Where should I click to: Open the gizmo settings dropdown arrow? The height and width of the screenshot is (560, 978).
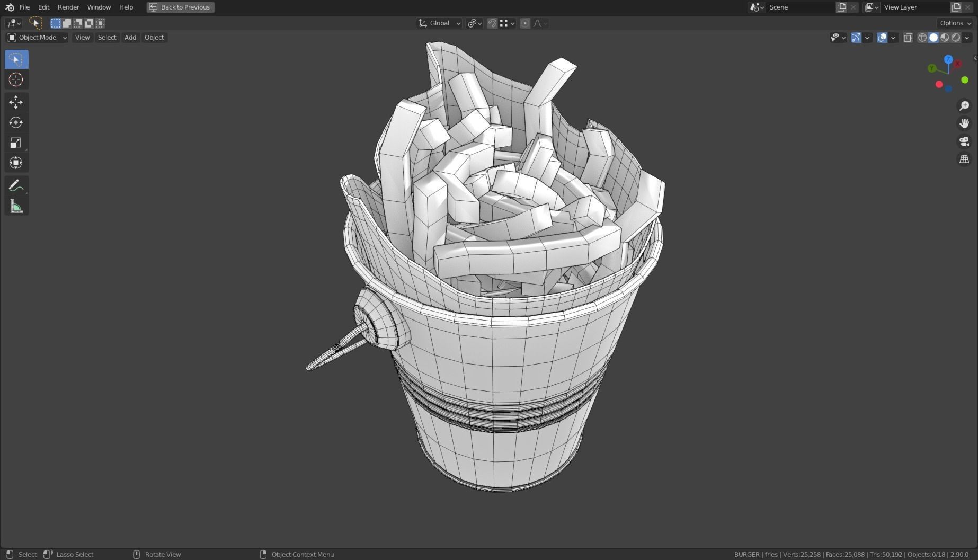pos(867,38)
